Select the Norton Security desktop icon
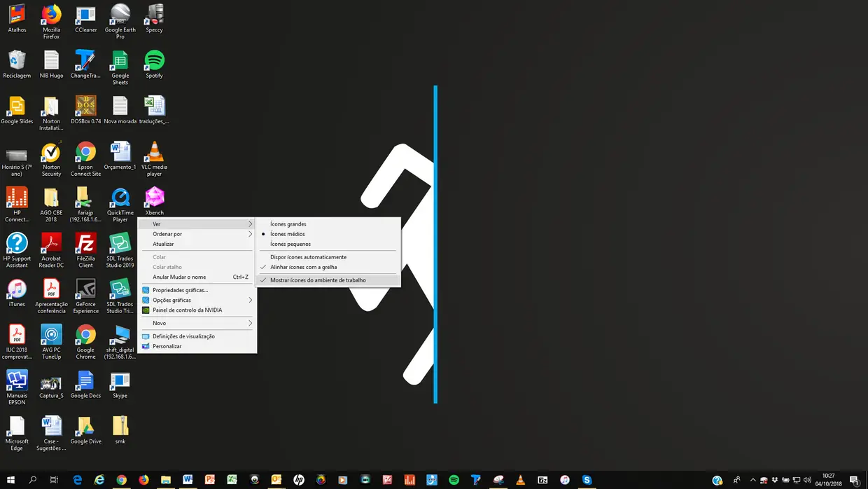The image size is (868, 489). 51,159
